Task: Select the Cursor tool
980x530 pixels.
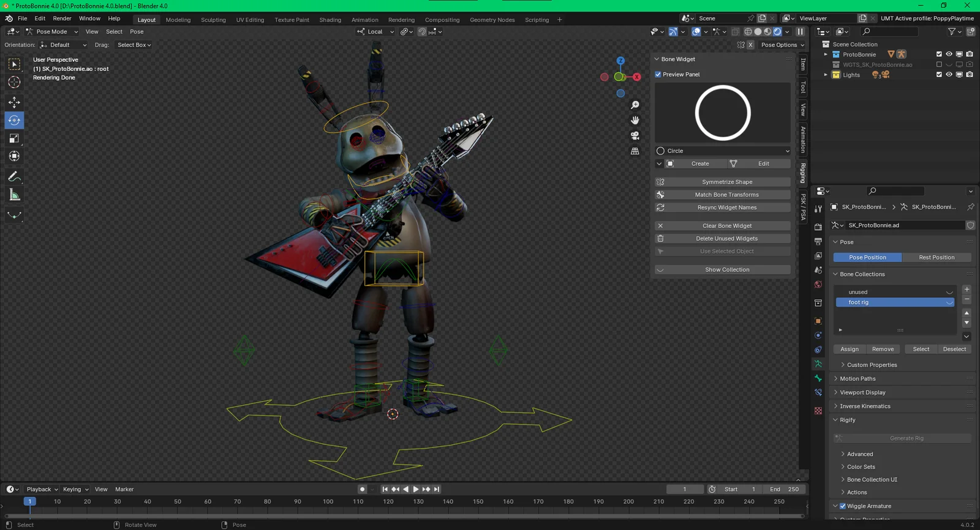Action: [x=14, y=82]
